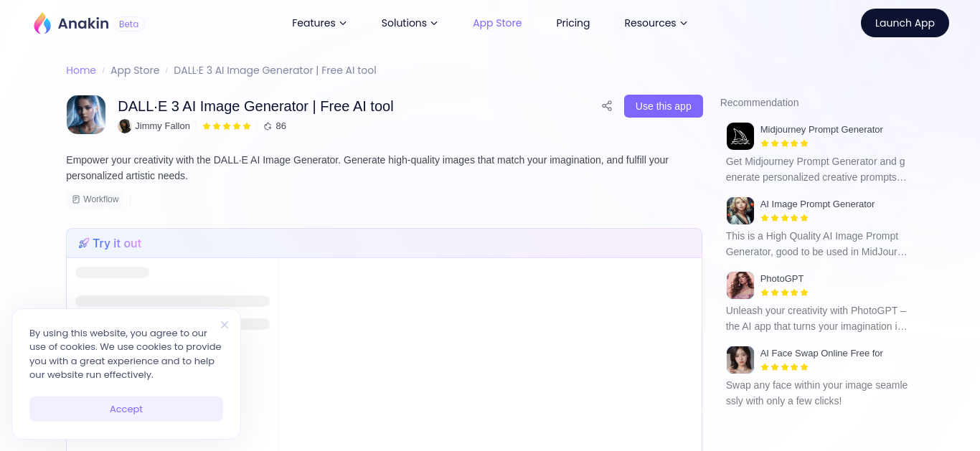Image resolution: width=980 pixels, height=451 pixels.
Task: Click Jimmy Fallon's avatar
Action: click(125, 126)
